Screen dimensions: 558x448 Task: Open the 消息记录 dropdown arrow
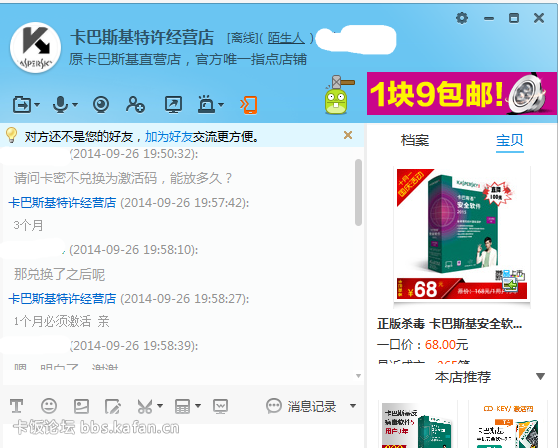(x=353, y=406)
